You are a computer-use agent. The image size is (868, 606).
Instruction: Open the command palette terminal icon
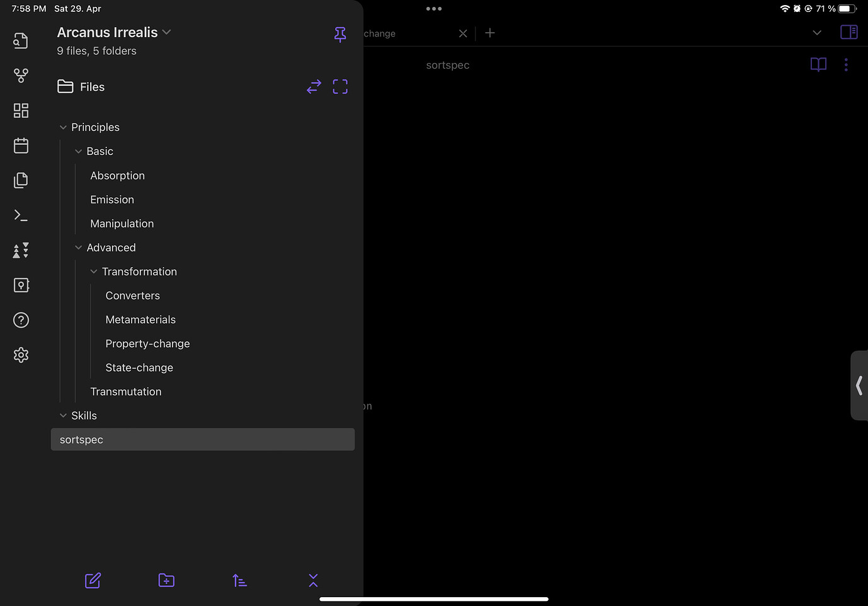(21, 215)
